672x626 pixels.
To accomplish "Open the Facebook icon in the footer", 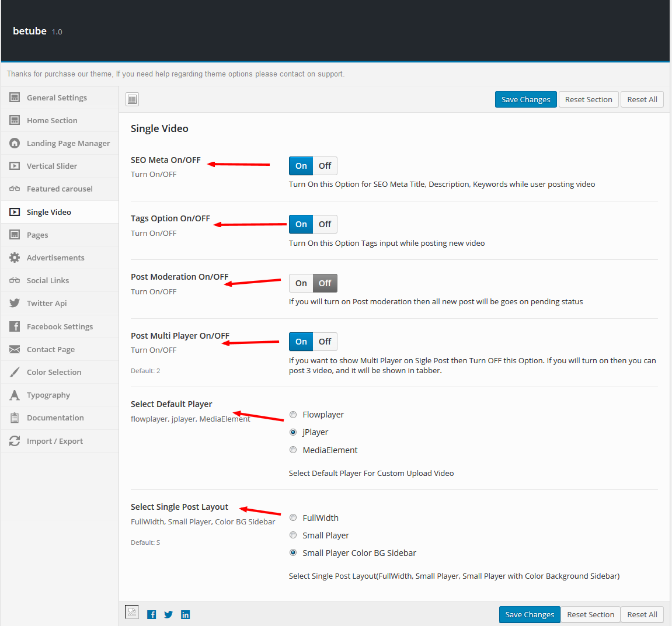I will (152, 614).
